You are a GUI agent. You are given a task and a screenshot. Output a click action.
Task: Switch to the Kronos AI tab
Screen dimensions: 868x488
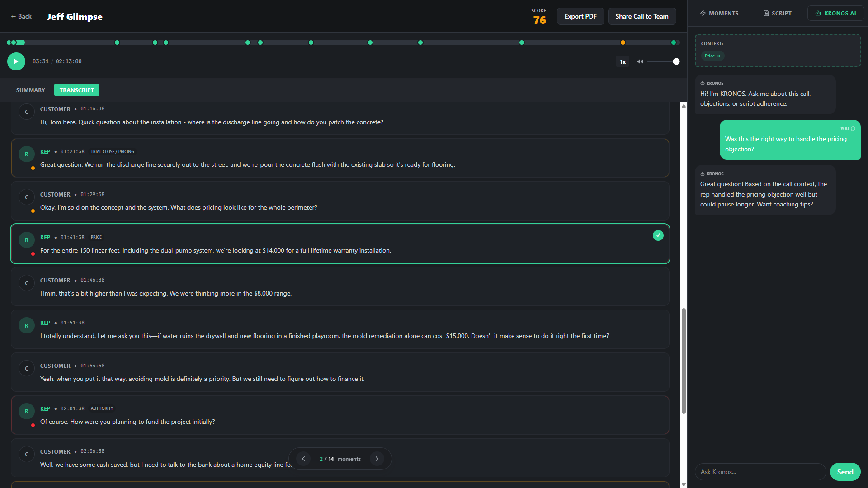(835, 13)
